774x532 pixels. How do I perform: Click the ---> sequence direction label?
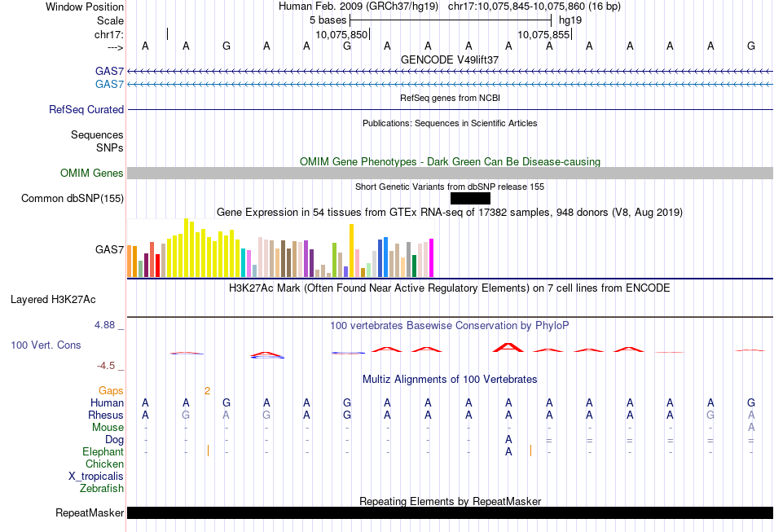(116, 47)
